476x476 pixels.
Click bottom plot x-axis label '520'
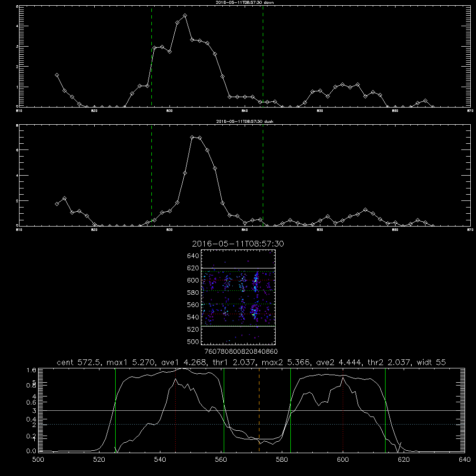(99, 460)
